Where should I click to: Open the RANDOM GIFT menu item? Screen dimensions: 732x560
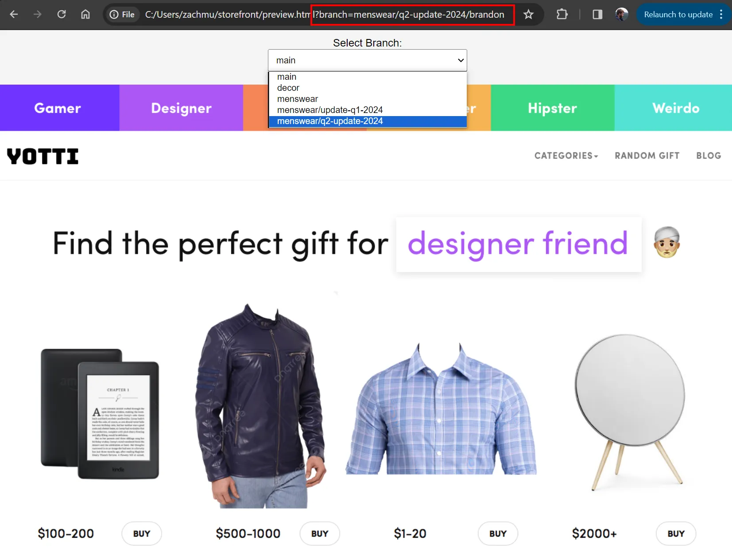pos(647,156)
